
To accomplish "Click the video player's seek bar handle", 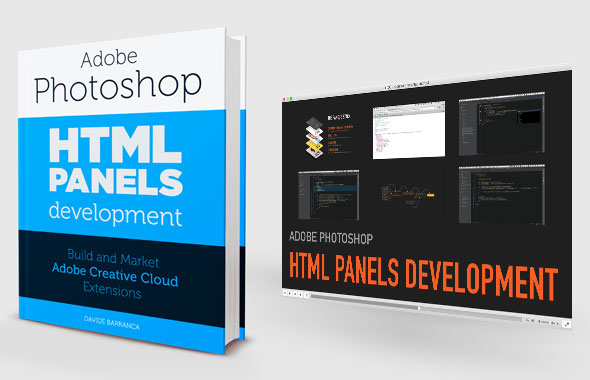I will 419,308.
